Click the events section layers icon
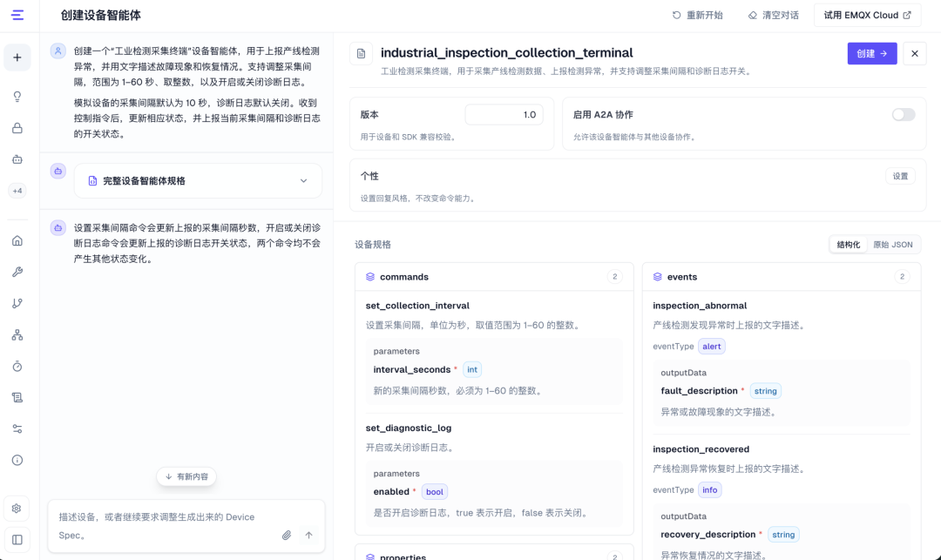The image size is (941, 560). click(x=658, y=277)
